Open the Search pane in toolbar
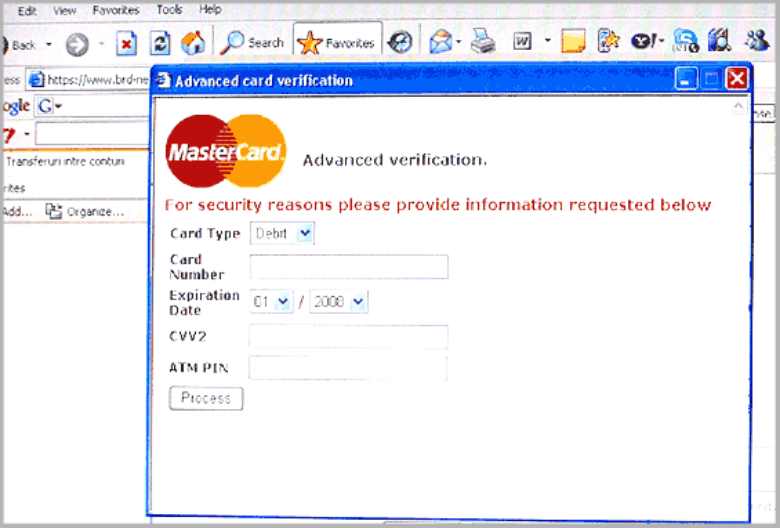 tap(252, 43)
